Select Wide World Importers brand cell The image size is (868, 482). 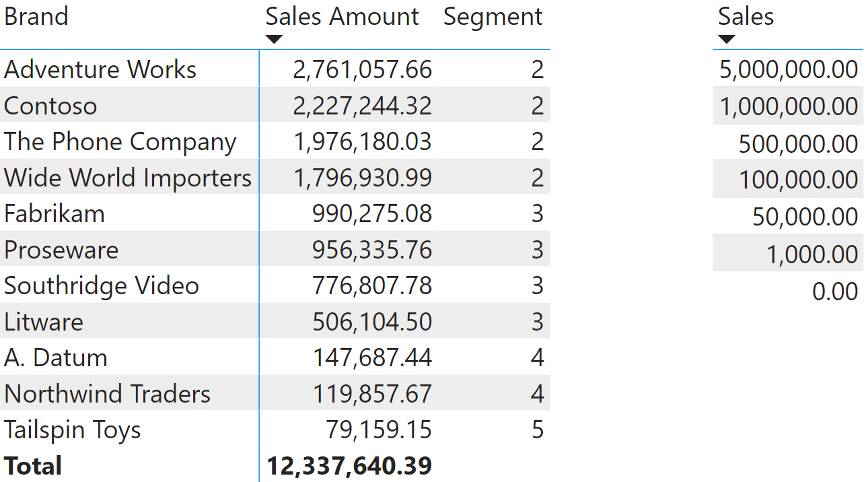click(128, 178)
